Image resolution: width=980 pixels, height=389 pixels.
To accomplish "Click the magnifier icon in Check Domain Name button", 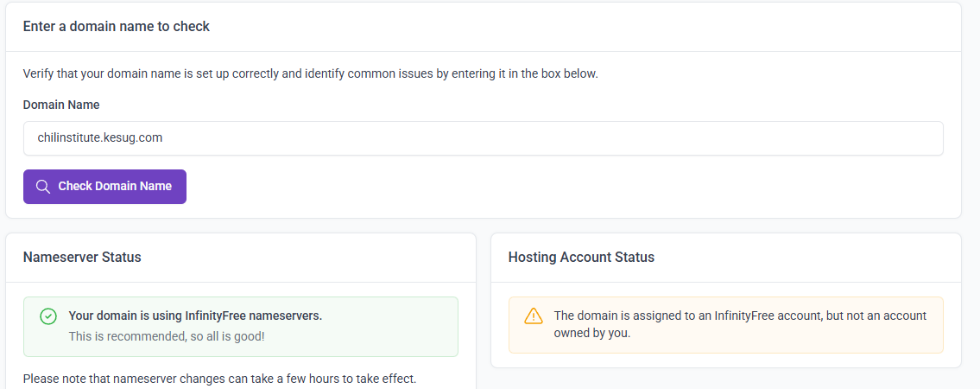I will [x=42, y=187].
